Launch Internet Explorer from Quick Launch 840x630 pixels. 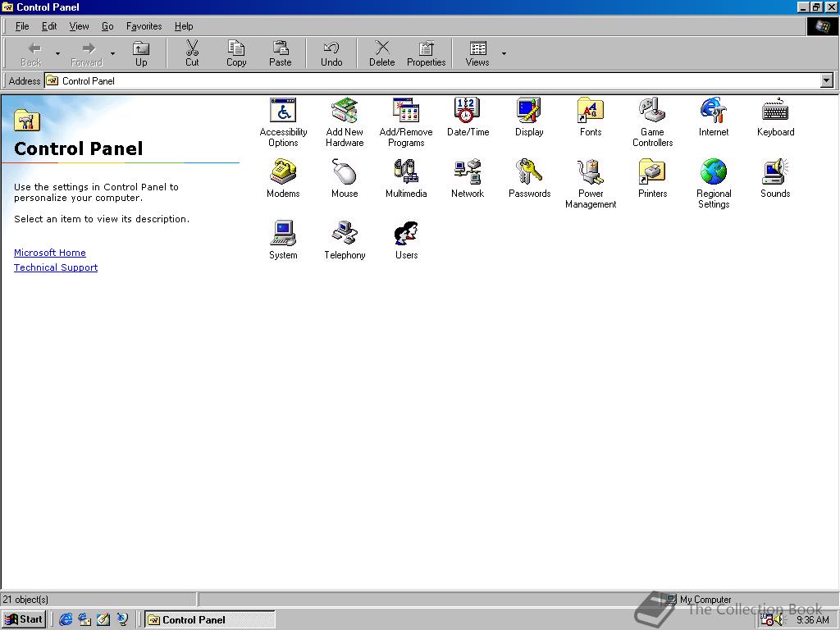point(66,620)
